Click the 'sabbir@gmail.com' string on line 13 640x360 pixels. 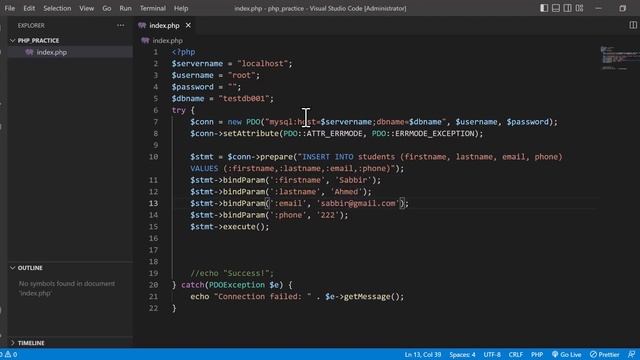pos(358,203)
